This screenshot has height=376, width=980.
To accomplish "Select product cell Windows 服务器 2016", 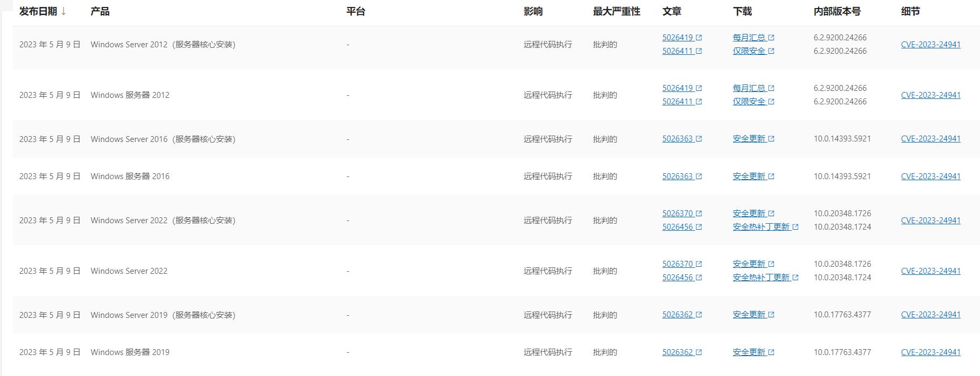I will point(130,176).
